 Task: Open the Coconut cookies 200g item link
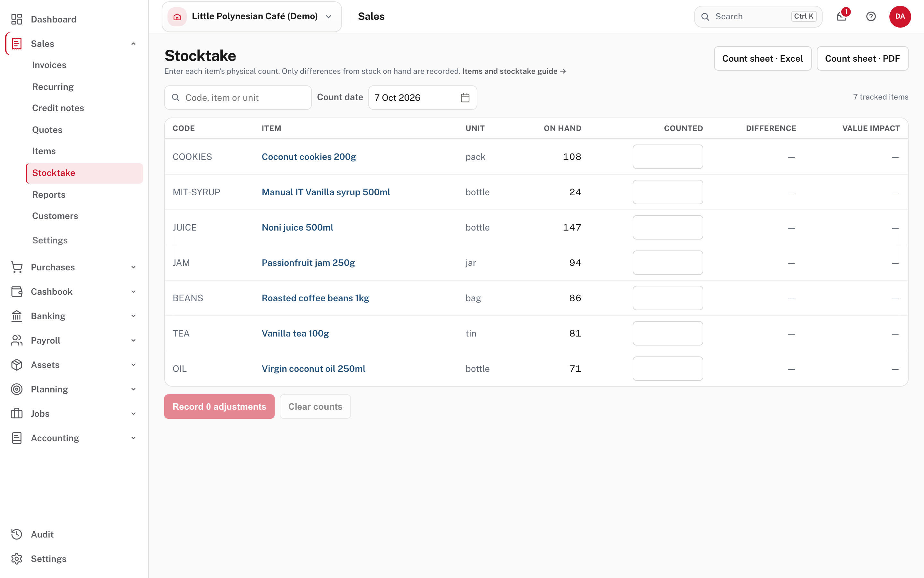click(309, 157)
